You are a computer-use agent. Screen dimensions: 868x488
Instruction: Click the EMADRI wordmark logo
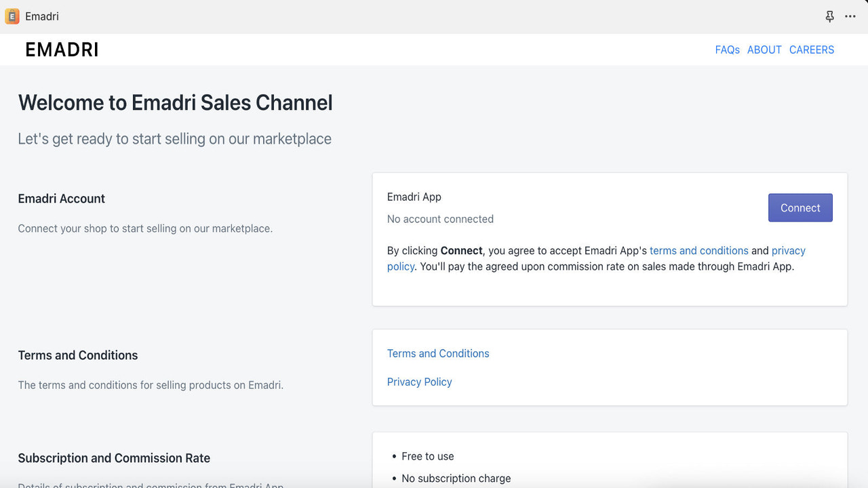[61, 49]
